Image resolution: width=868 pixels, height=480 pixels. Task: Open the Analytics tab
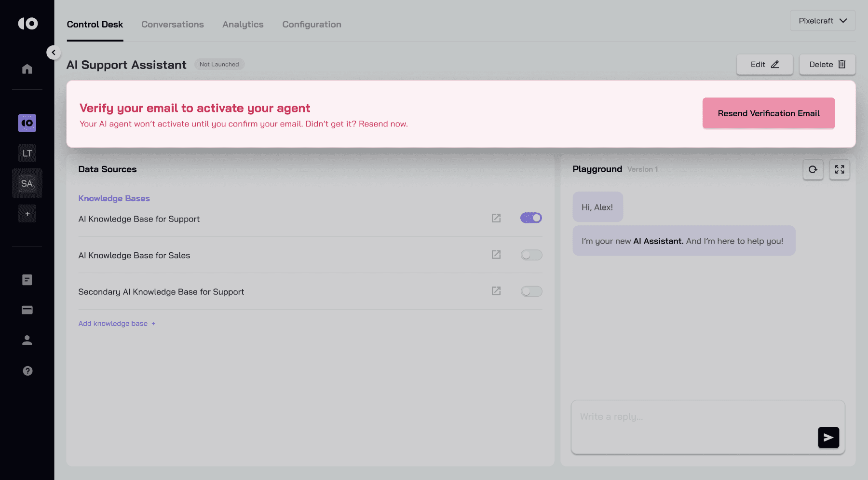[x=243, y=24]
